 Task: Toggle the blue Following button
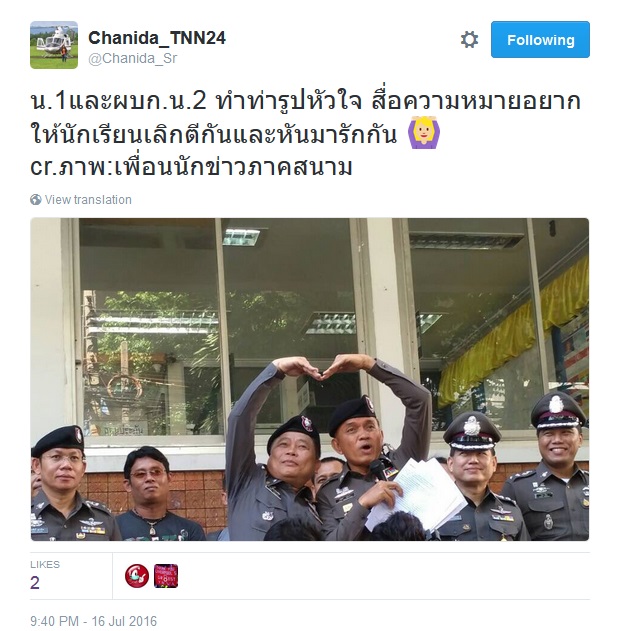click(540, 40)
